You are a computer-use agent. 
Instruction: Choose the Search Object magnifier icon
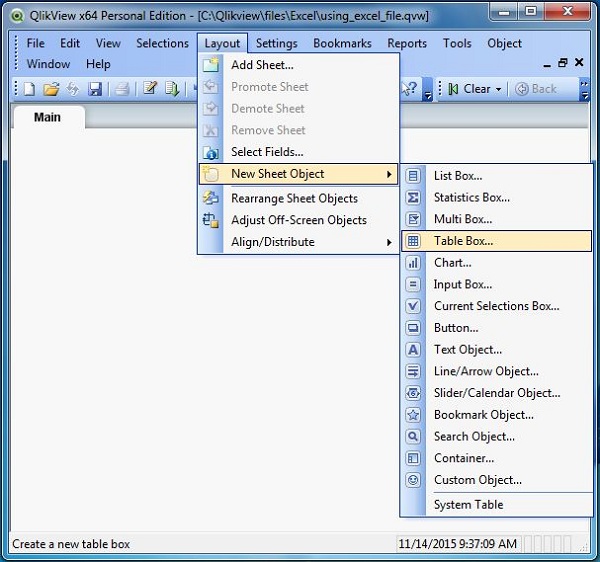(413, 437)
